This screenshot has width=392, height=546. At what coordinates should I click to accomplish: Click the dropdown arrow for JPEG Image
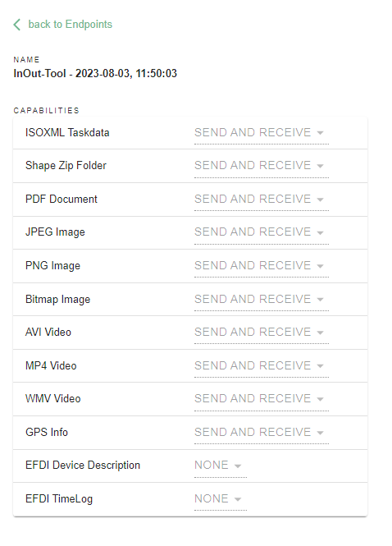pos(320,232)
